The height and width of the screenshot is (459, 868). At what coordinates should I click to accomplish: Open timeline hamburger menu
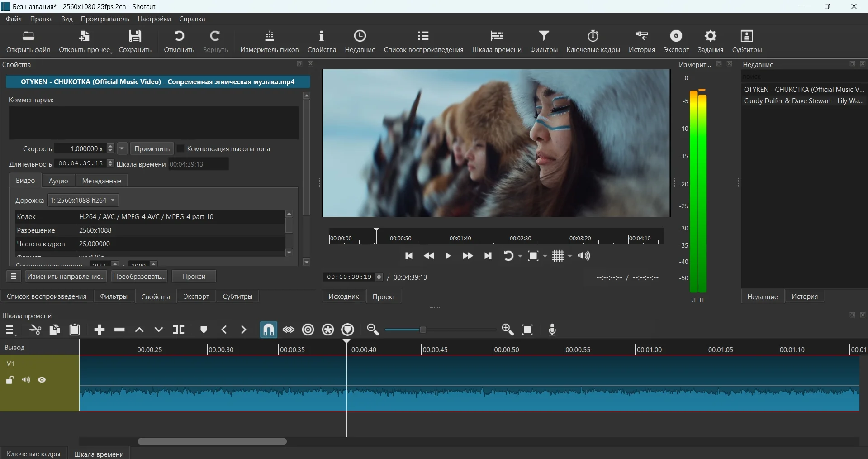tap(10, 330)
